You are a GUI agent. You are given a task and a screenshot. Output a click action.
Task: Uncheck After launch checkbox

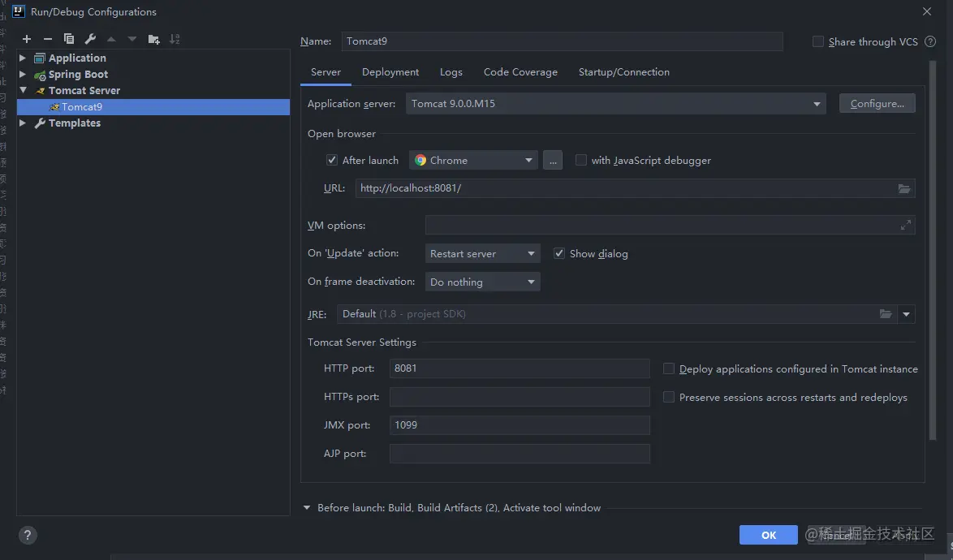tap(332, 160)
